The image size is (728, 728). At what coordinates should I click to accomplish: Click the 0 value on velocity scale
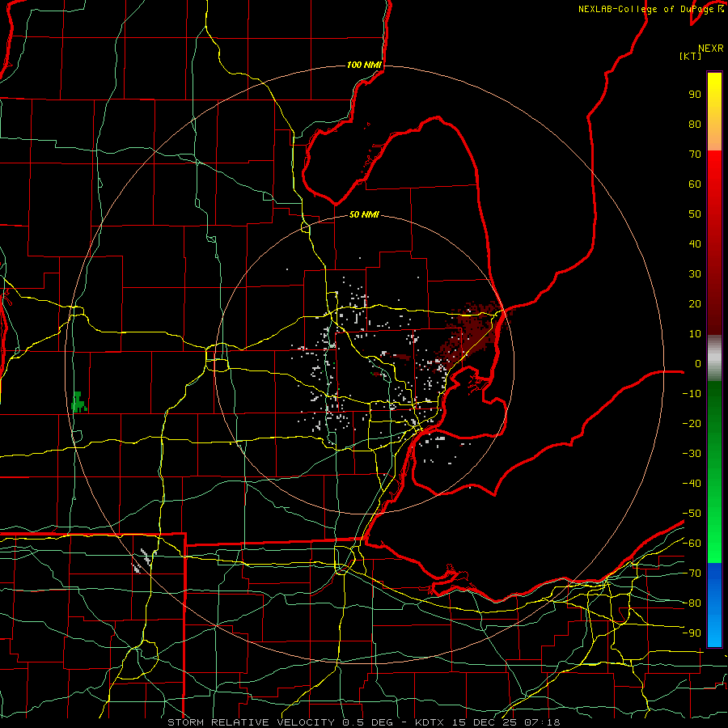[x=698, y=363]
